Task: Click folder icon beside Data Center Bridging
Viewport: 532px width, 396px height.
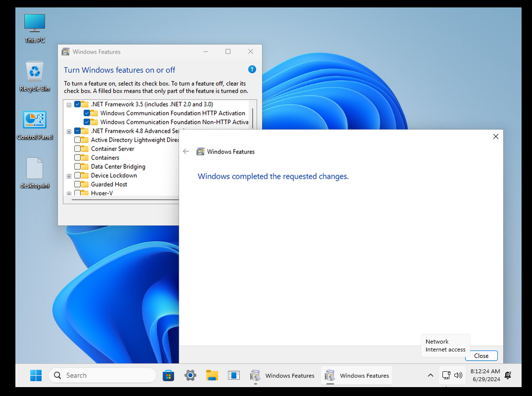Action: [85, 166]
